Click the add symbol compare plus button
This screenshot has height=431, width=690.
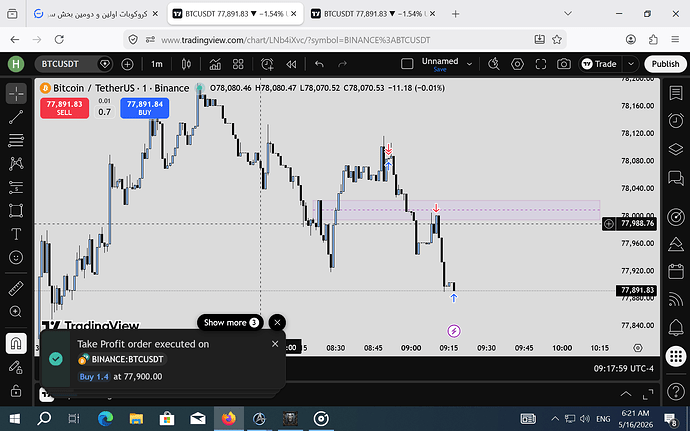[x=127, y=64]
